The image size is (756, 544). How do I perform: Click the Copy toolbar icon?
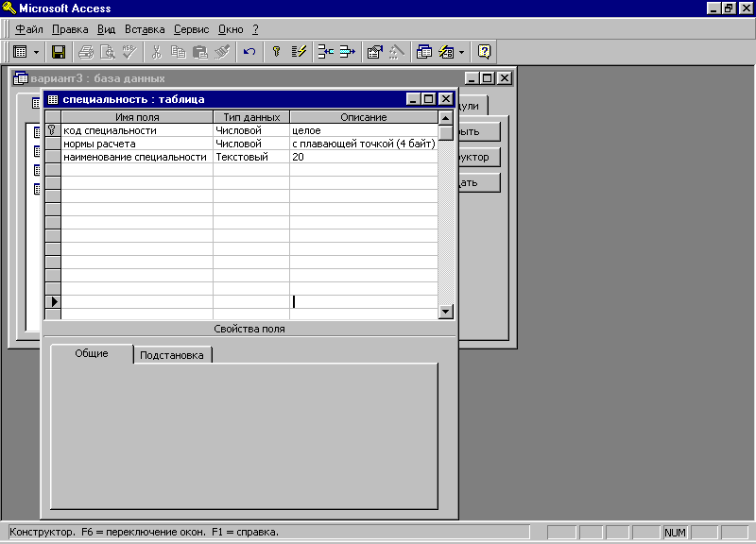point(178,52)
